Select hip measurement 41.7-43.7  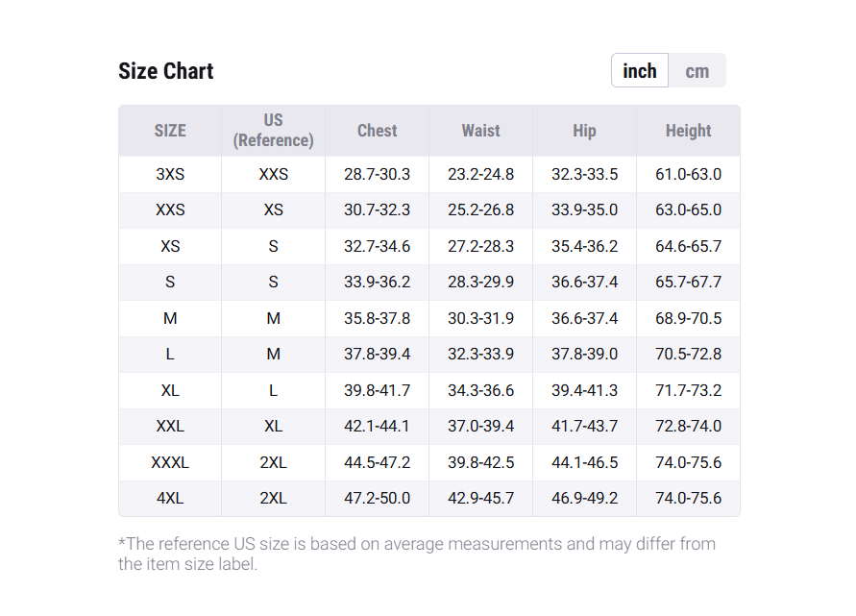point(584,427)
